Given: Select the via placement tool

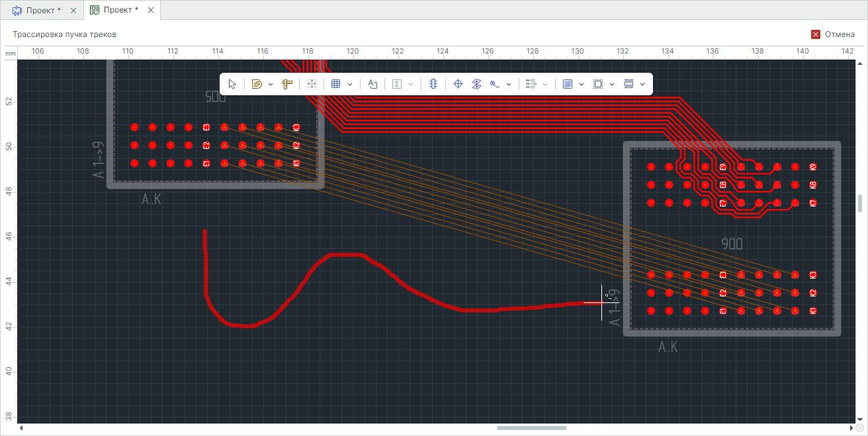Looking at the screenshot, I should [495, 84].
